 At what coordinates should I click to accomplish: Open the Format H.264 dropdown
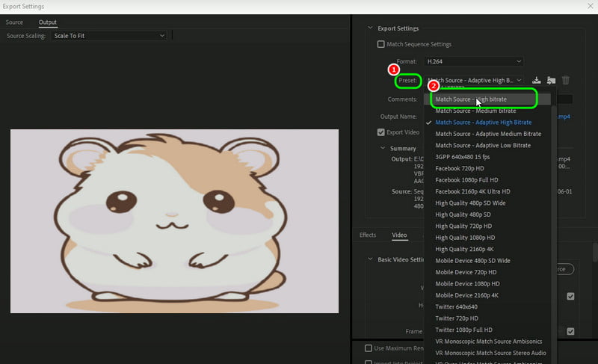coord(474,61)
